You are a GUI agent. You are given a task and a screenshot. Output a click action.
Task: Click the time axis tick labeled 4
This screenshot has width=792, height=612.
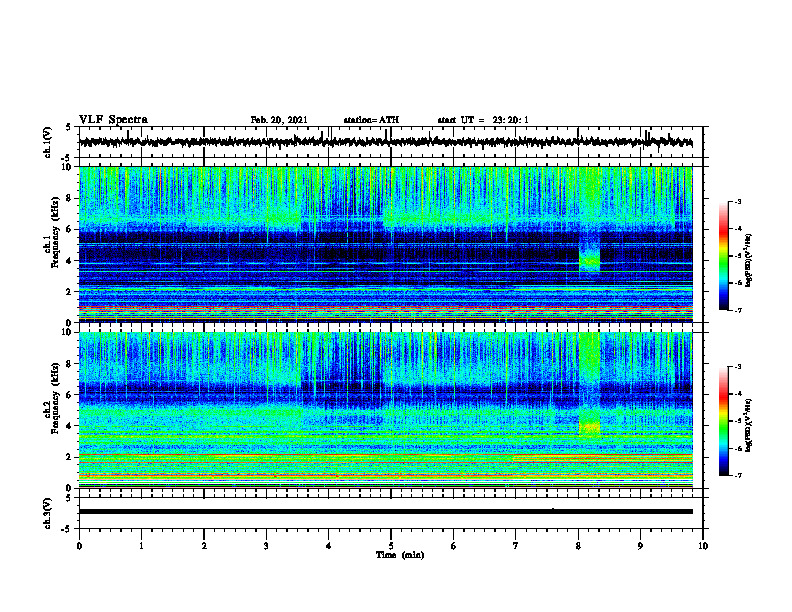[329, 546]
